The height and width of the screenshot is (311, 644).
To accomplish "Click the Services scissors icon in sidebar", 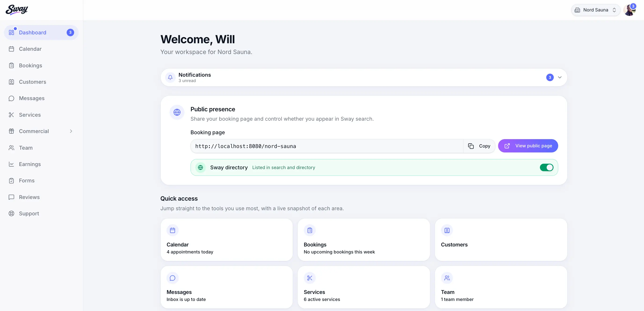I will click(x=11, y=115).
